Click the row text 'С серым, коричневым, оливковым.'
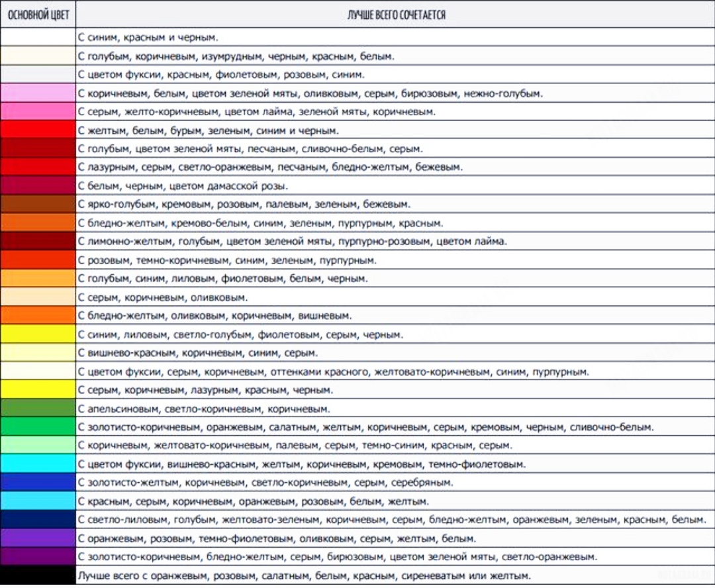This screenshot has width=715, height=588. (x=163, y=297)
